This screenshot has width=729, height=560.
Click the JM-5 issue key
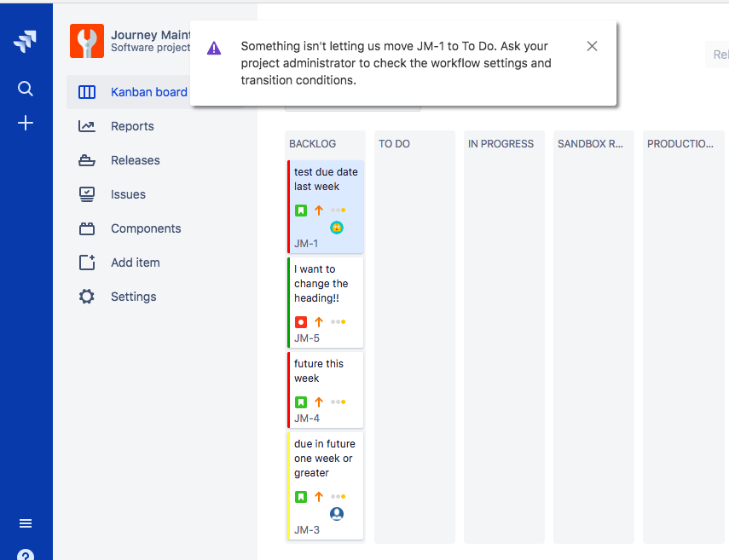(307, 338)
